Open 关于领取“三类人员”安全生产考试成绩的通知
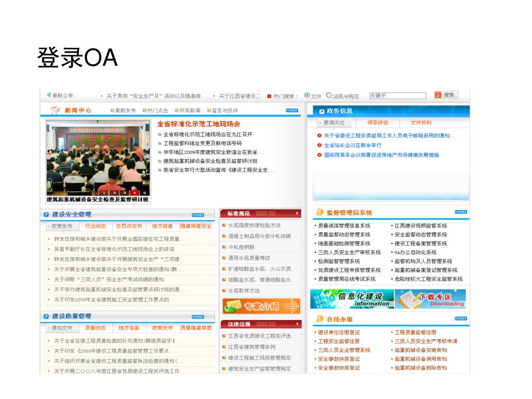Image resolution: width=532 pixels, height=399 pixels. tap(109, 279)
